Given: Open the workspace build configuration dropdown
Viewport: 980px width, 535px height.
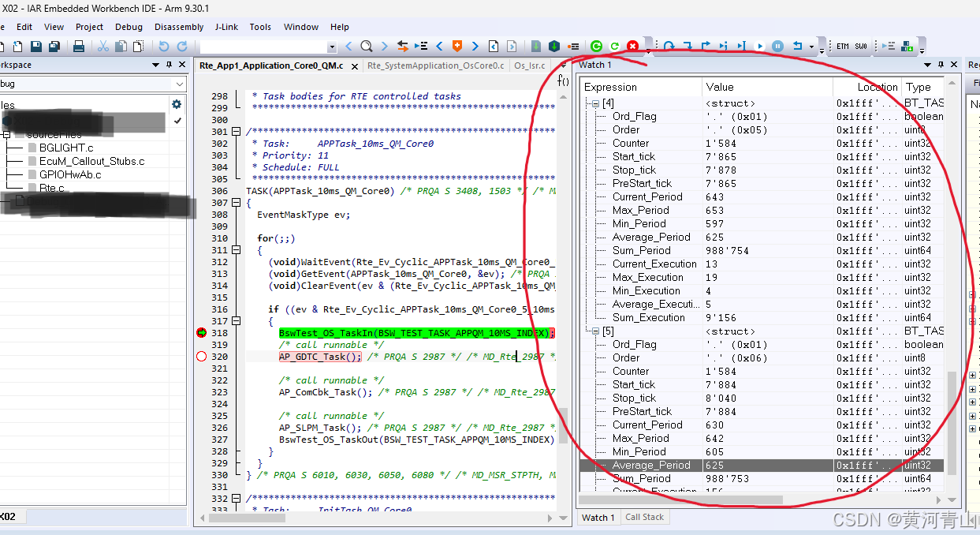Looking at the screenshot, I should [x=181, y=84].
